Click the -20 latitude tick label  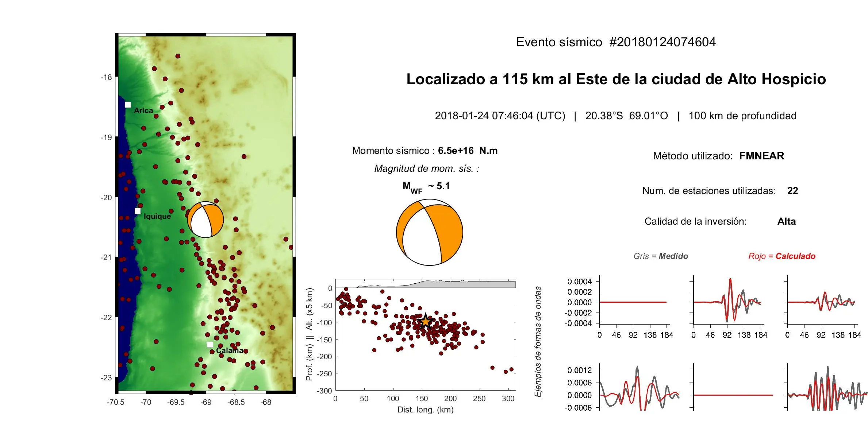pyautogui.click(x=106, y=197)
